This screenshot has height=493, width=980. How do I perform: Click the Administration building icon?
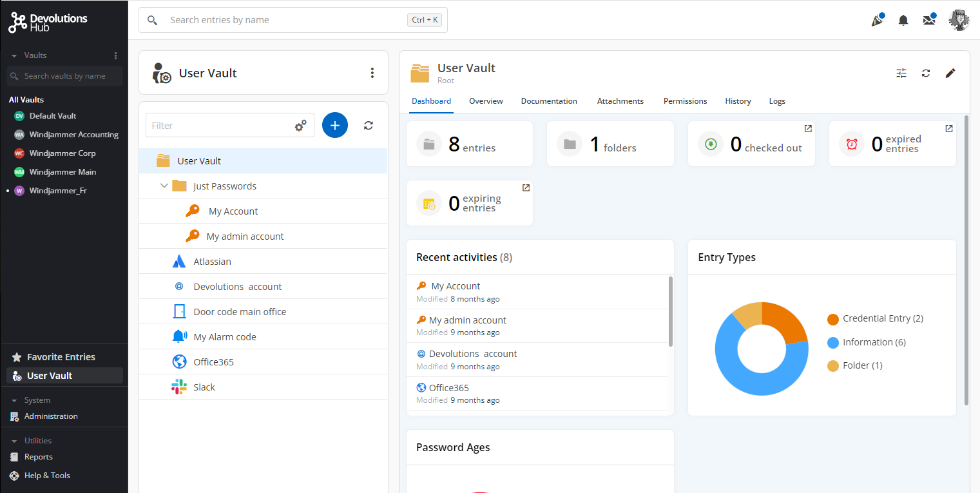pyautogui.click(x=15, y=416)
